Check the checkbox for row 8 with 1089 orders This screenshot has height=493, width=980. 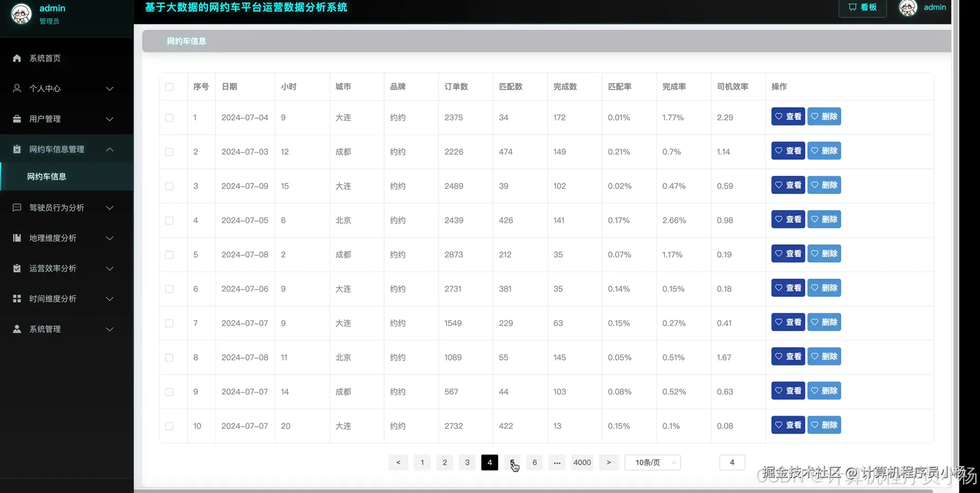coord(169,357)
